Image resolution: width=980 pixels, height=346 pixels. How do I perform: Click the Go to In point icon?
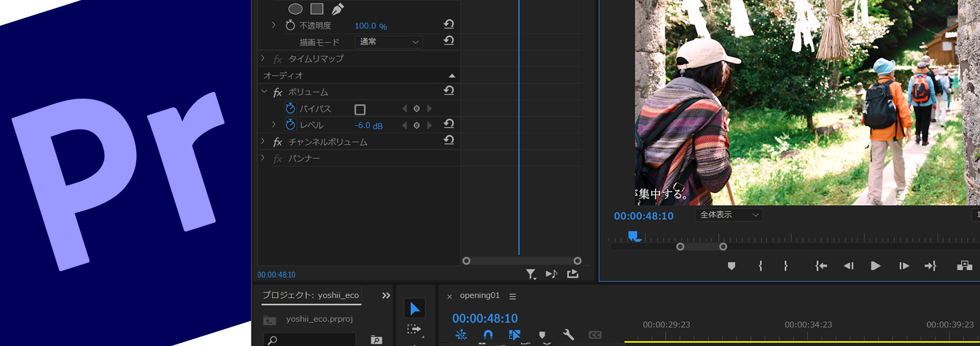[821, 266]
